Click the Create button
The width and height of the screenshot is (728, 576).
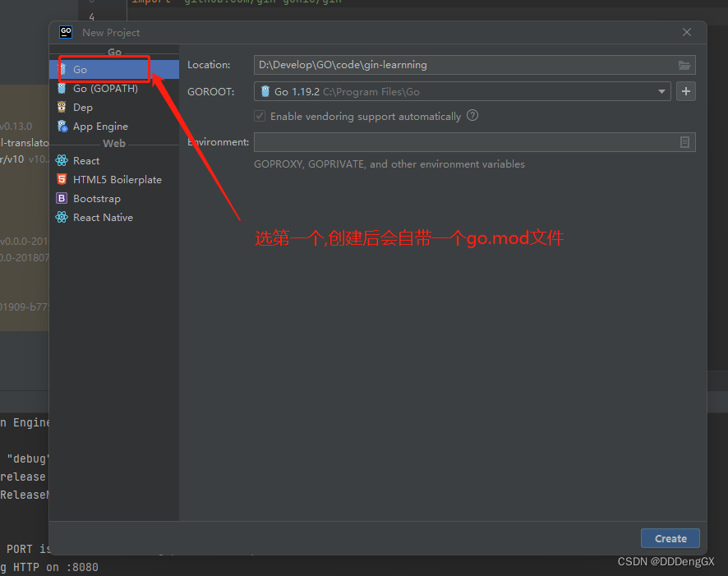670,538
